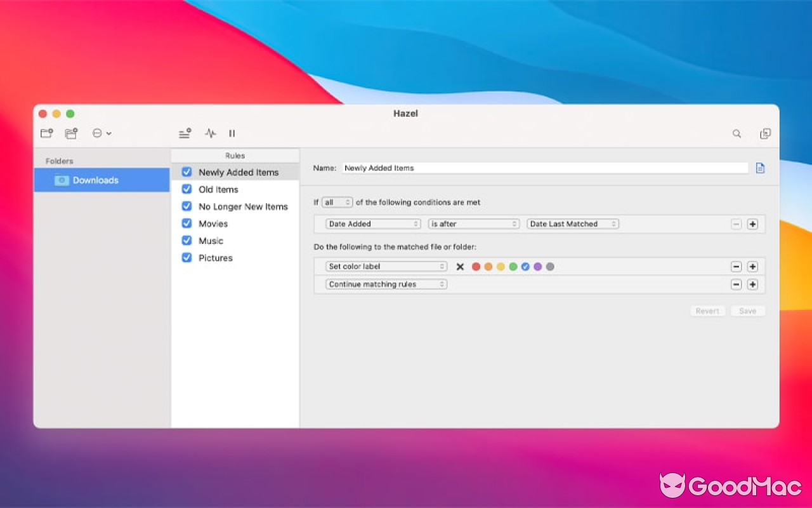Click the Save button
Screen dimensions: 812x508
pos(747,311)
